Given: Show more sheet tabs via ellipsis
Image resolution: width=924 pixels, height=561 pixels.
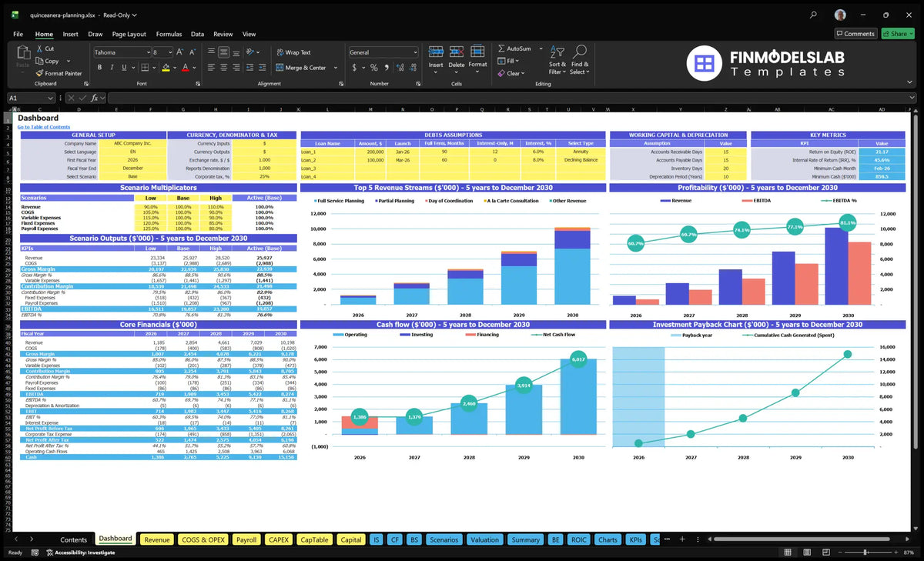Looking at the screenshot, I should [x=667, y=539].
